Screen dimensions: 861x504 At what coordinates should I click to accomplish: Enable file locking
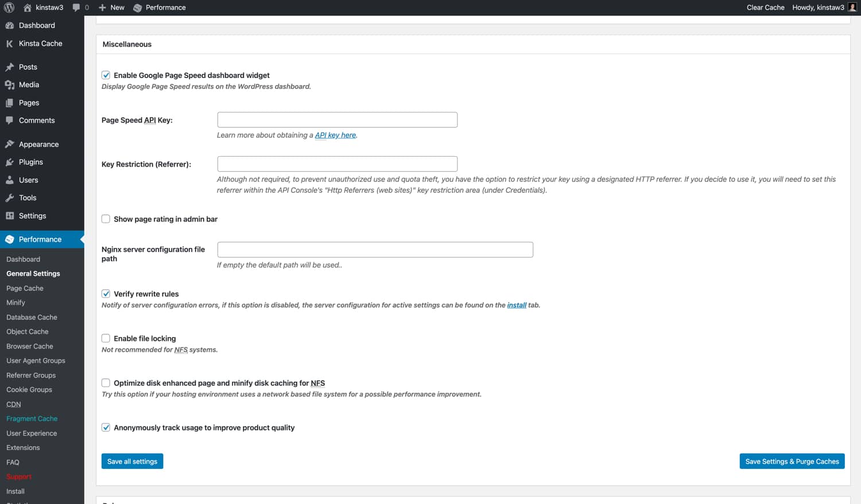106,338
